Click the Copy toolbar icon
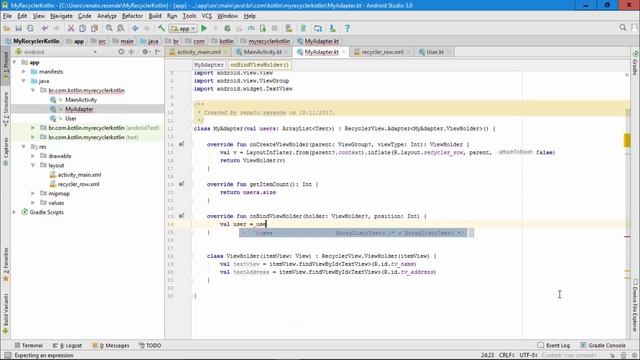640x360 pixels. [82, 28]
